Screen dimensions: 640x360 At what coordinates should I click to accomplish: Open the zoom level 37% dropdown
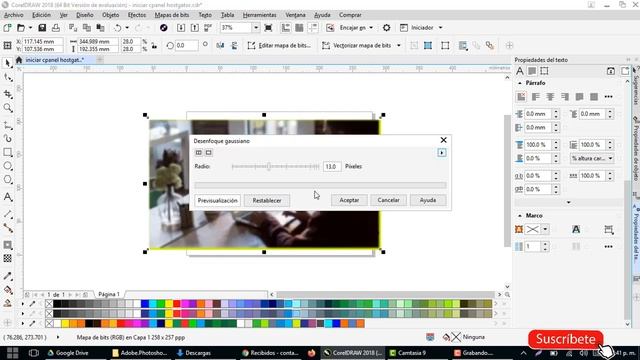[x=256, y=28]
